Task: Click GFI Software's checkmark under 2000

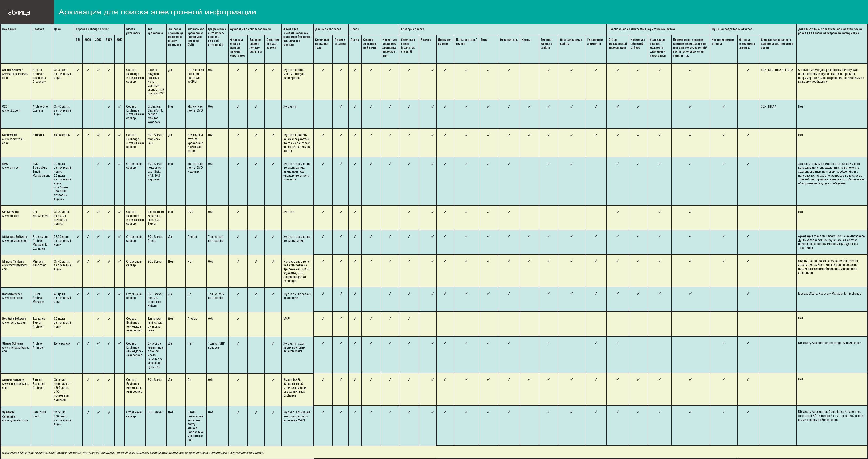Action: tap(88, 212)
